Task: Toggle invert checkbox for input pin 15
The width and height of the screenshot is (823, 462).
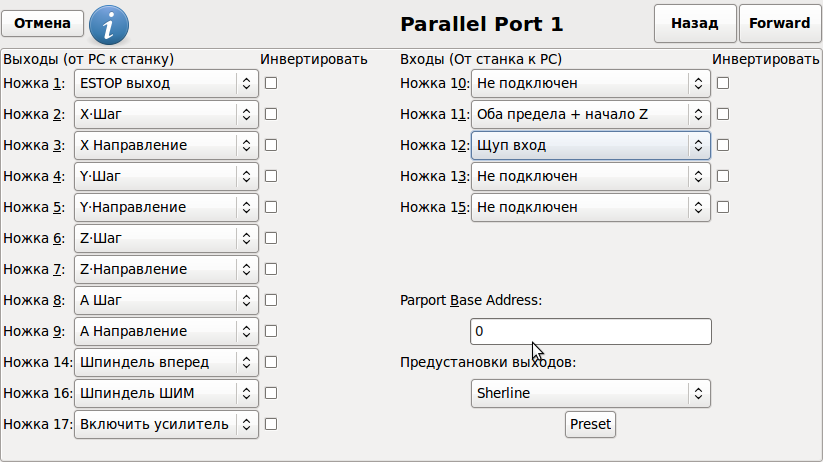Action: tap(723, 207)
